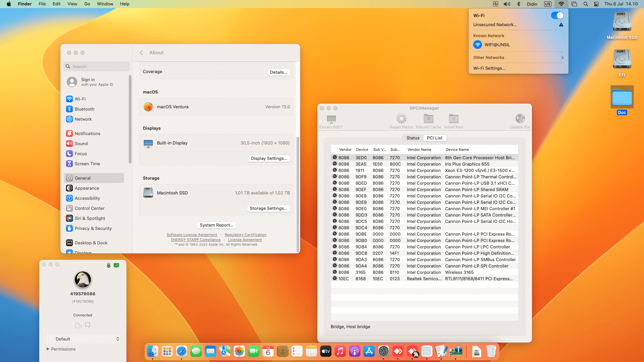
Task: Click the System Report button
Action: point(216,225)
